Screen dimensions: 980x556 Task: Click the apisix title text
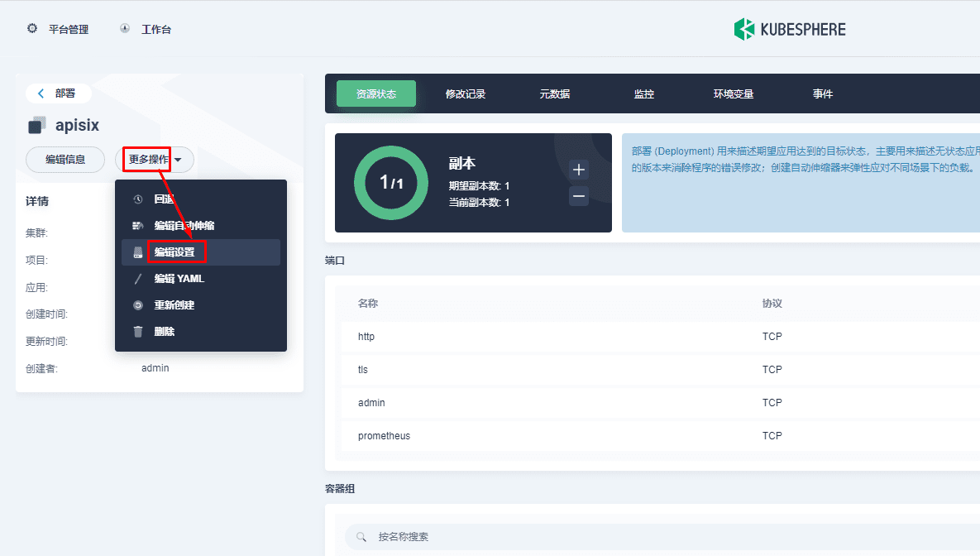pyautogui.click(x=78, y=125)
